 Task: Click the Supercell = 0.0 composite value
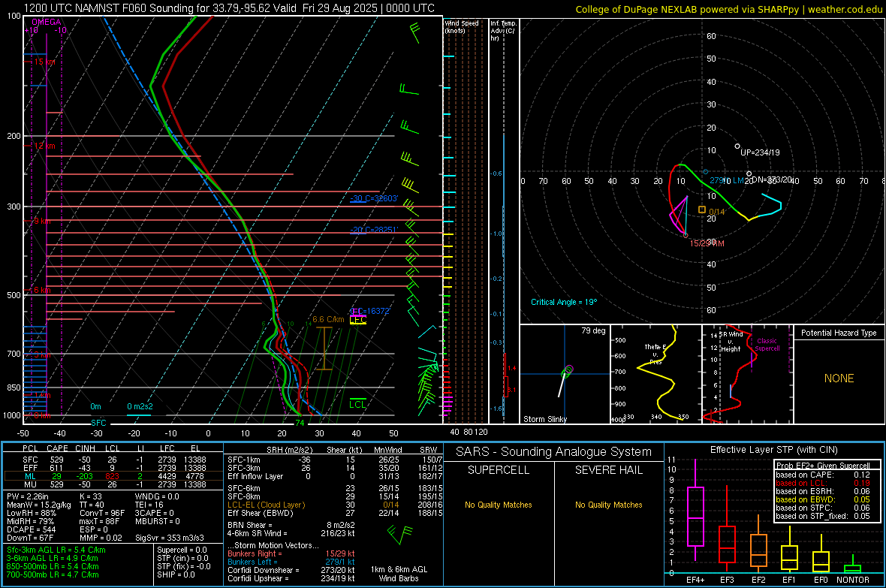(182, 550)
